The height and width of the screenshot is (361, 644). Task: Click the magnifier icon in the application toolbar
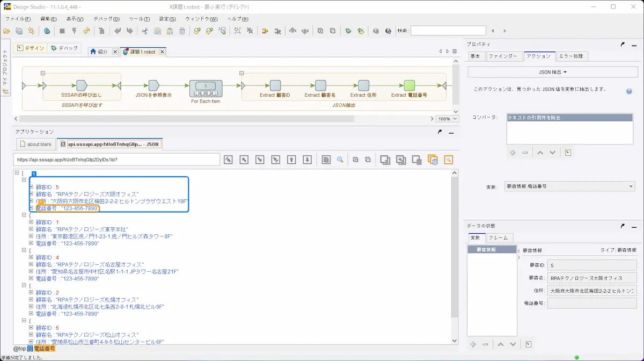(x=340, y=160)
